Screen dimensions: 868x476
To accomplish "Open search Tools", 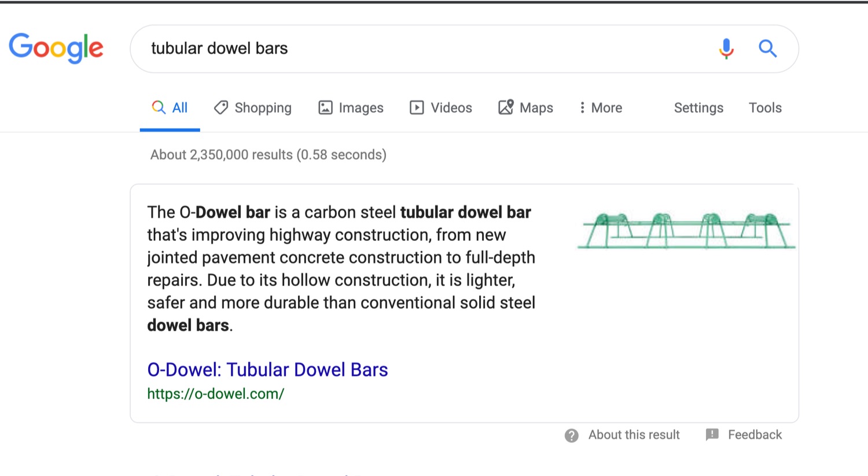I will [x=765, y=108].
